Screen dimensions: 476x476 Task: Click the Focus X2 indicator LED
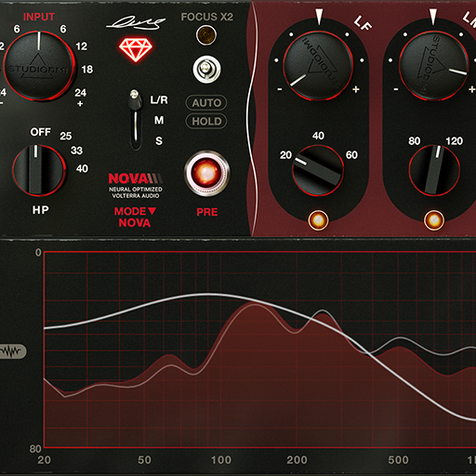coord(206,34)
